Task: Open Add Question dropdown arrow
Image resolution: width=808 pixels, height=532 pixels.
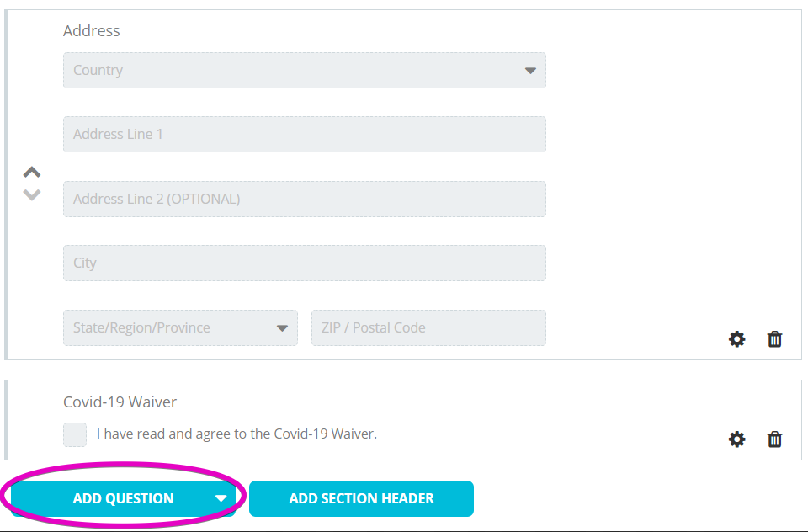Action: point(221,498)
